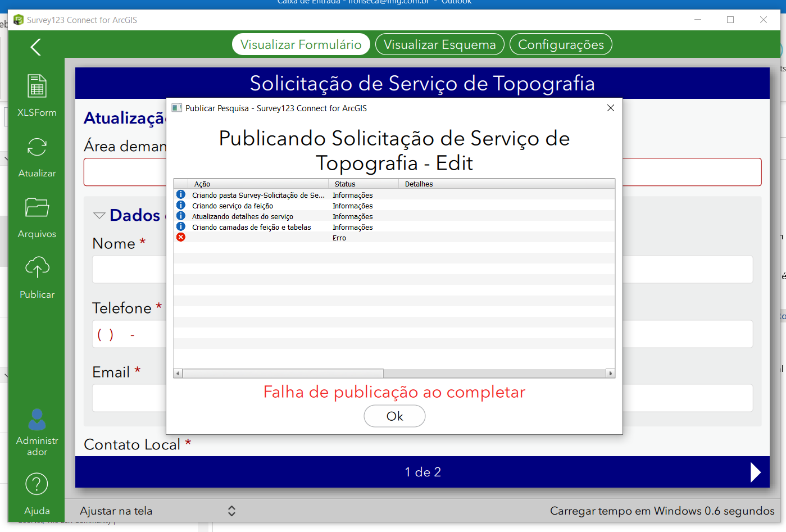The image size is (786, 532).
Task: Collapse the Dados group section
Action: click(x=99, y=215)
